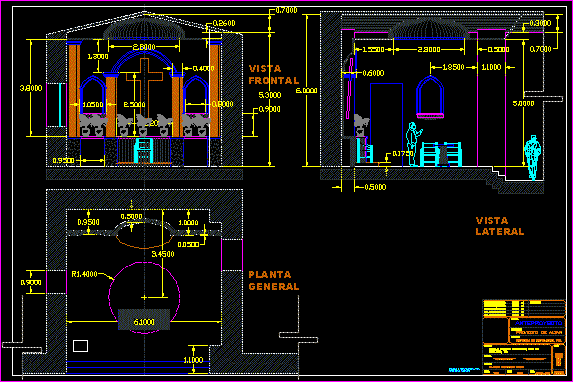Screen dimensions: 573x382
Task: Select the blue arched window in lateral view
Action: click(x=430, y=97)
